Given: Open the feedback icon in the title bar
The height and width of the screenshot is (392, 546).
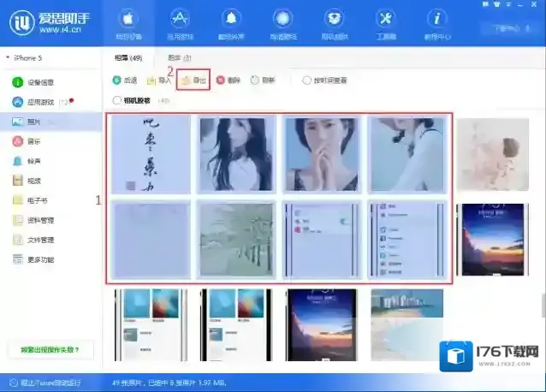Looking at the screenshot, I should pyautogui.click(x=485, y=4).
